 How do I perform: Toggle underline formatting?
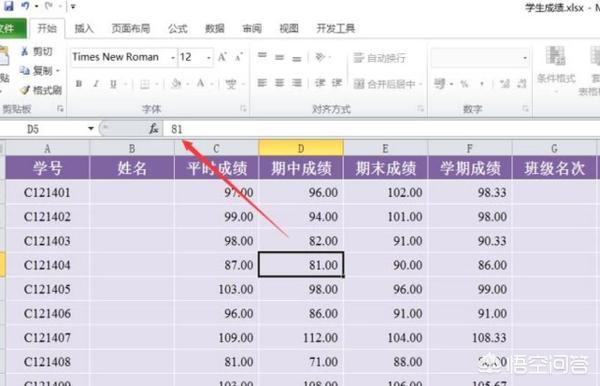[x=113, y=84]
